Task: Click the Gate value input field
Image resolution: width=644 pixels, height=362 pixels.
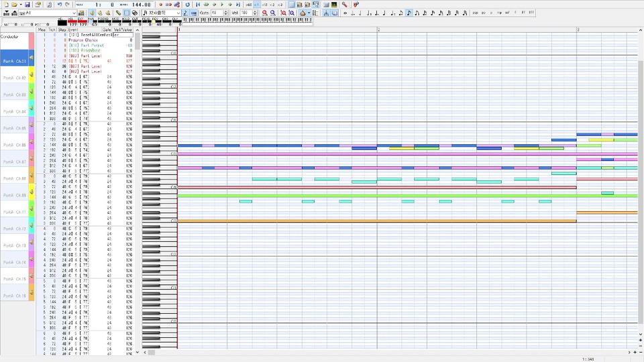Action: 217,13
